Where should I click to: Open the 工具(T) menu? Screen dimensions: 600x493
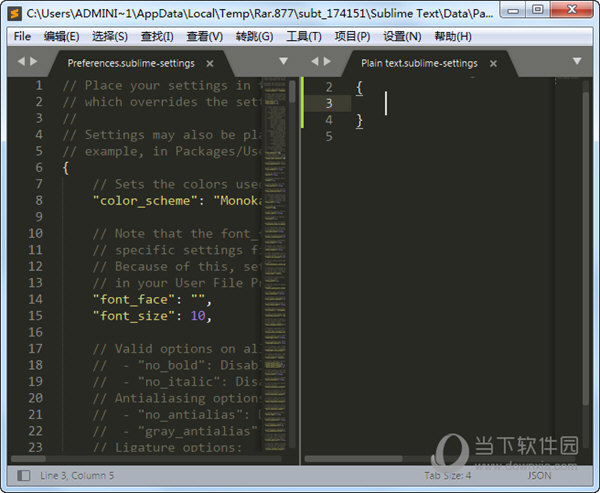click(x=304, y=36)
